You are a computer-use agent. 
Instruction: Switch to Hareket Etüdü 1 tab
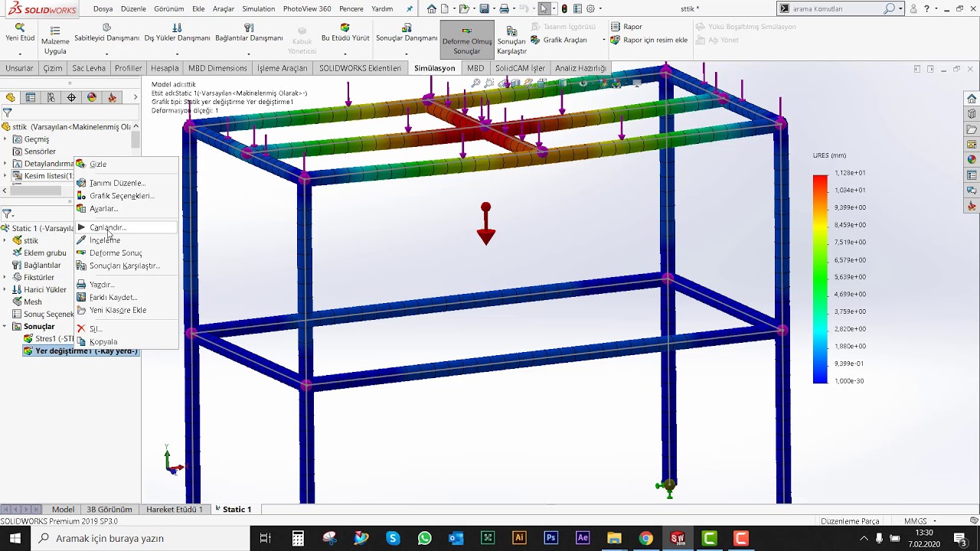point(175,509)
